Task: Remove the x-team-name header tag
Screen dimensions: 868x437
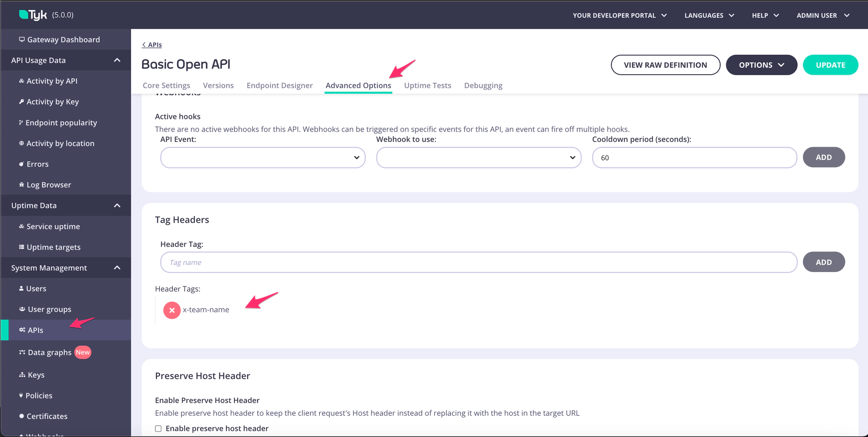Action: point(172,310)
